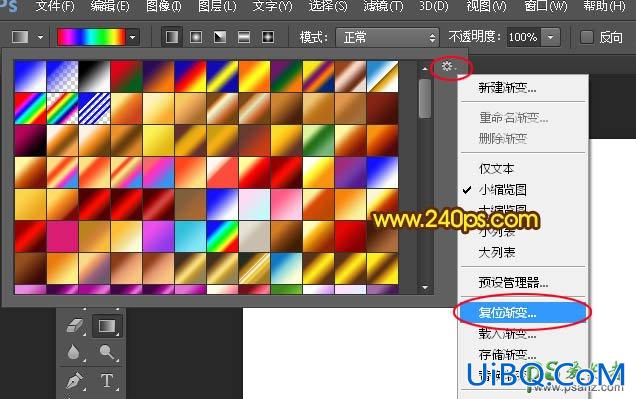Choose 复位渐变... menu entry
The height and width of the screenshot is (399, 636).
point(523,312)
